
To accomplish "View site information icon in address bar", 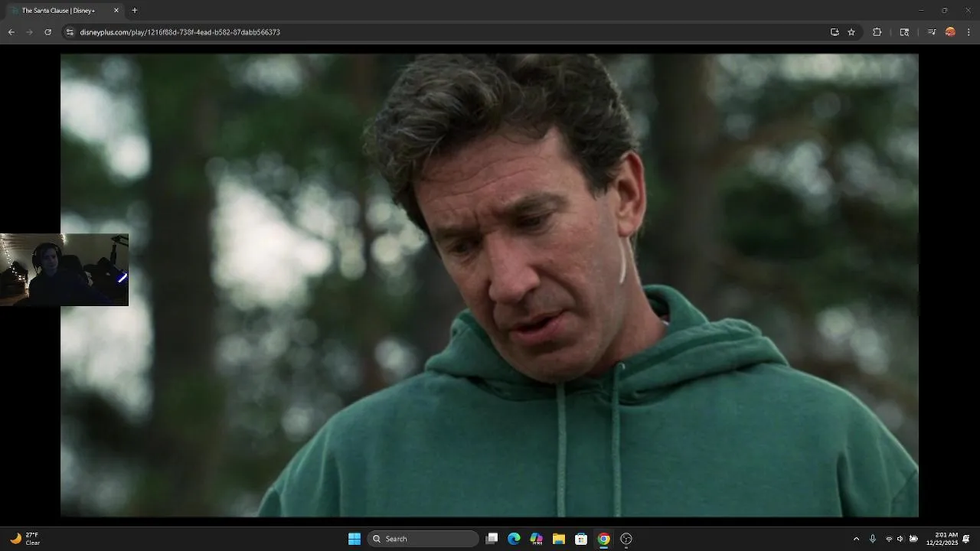I will [x=70, y=32].
